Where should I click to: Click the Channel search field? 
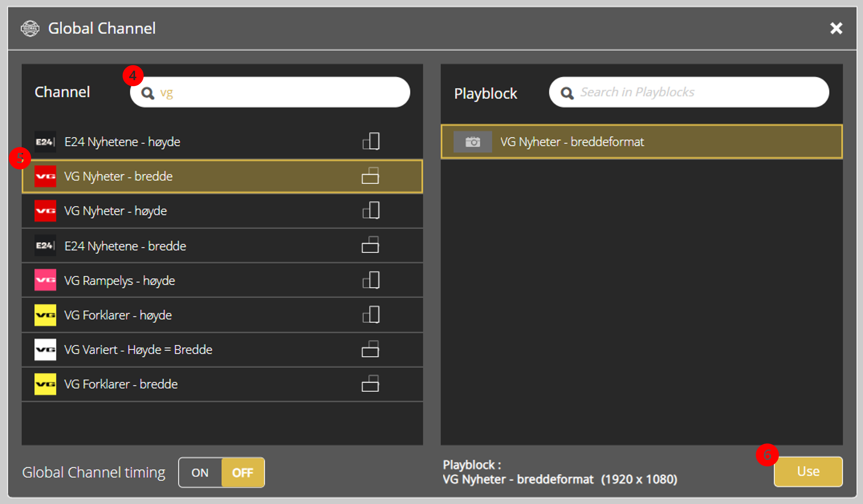270,92
